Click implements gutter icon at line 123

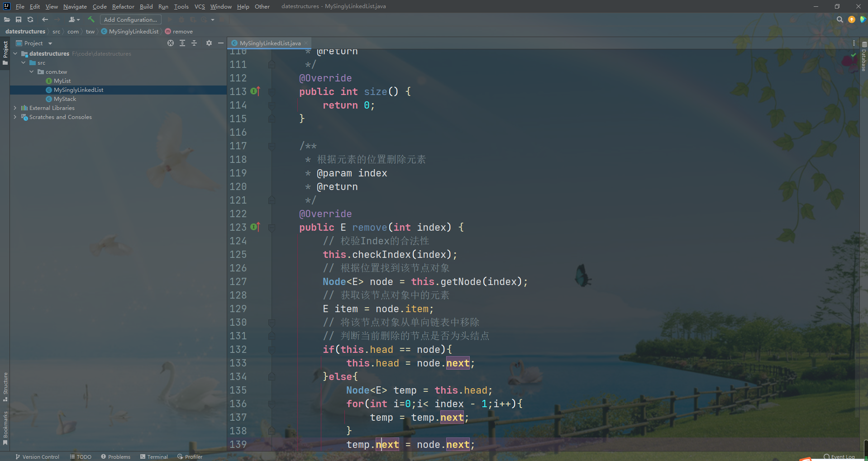click(255, 227)
